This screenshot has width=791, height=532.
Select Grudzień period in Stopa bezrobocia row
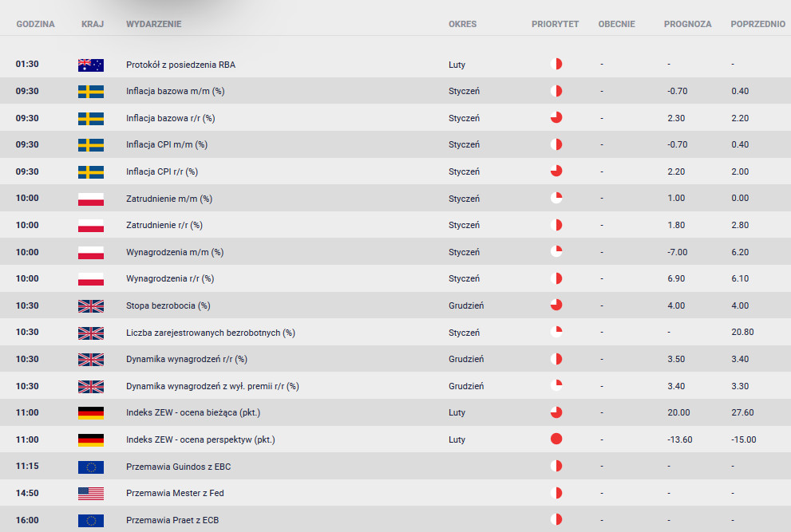click(x=466, y=305)
